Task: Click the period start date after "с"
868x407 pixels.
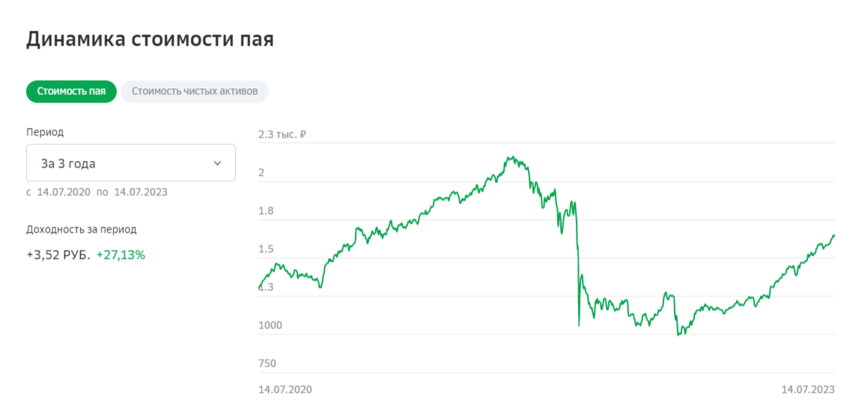Action: 63,192
